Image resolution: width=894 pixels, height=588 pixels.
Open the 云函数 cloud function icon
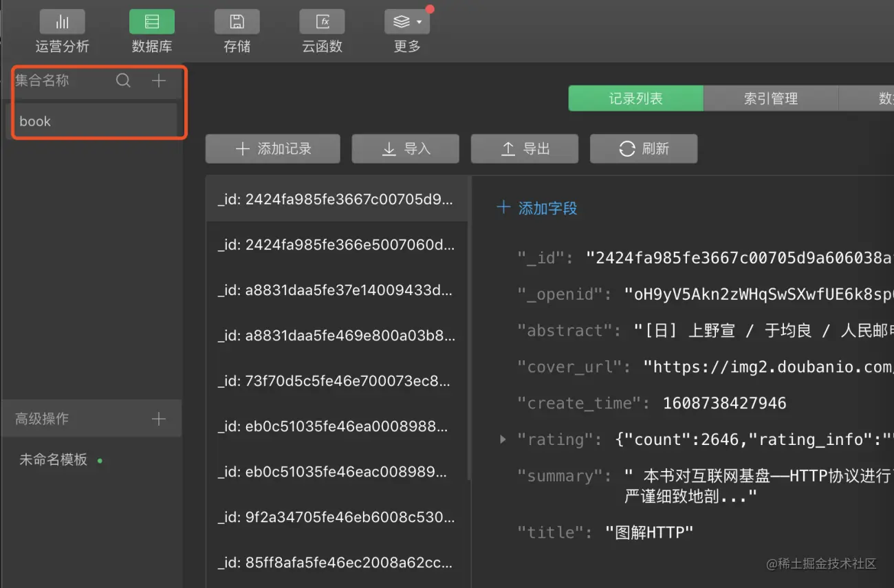coord(322,22)
